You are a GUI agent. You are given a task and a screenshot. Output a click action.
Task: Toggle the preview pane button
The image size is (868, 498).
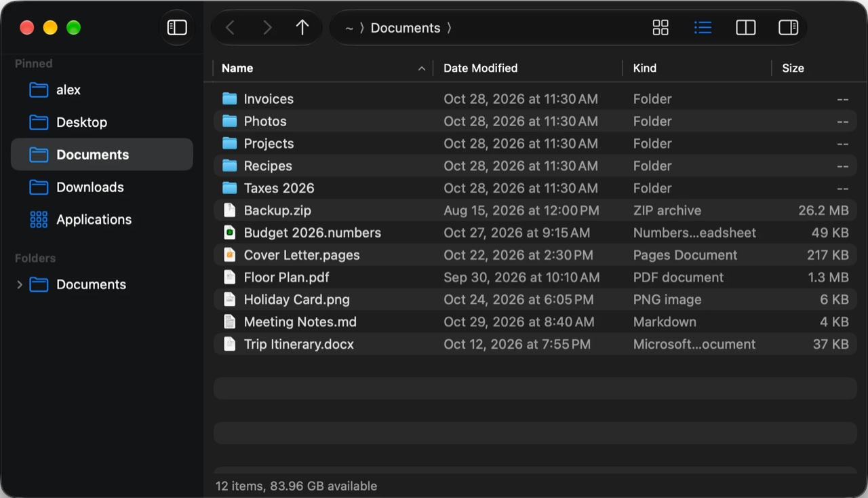[789, 27]
